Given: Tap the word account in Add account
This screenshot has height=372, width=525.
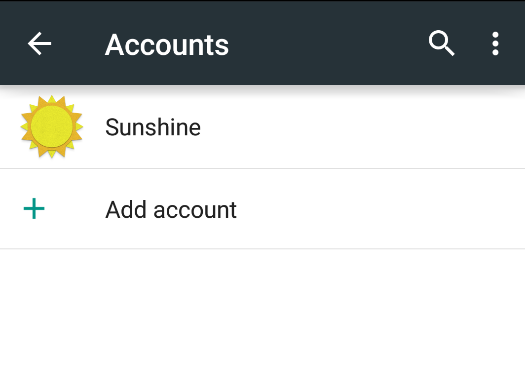Looking at the screenshot, I should [195, 211].
